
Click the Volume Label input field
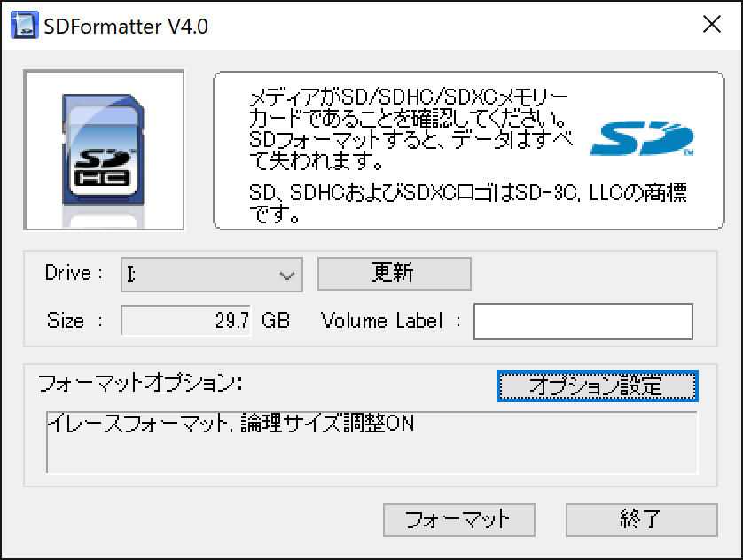point(583,322)
